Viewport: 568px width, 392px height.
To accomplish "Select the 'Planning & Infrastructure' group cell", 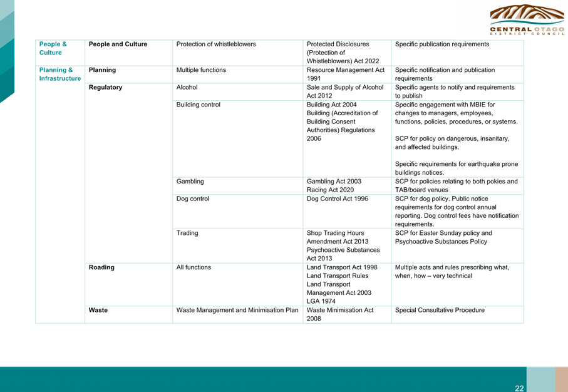I will [x=60, y=195].
